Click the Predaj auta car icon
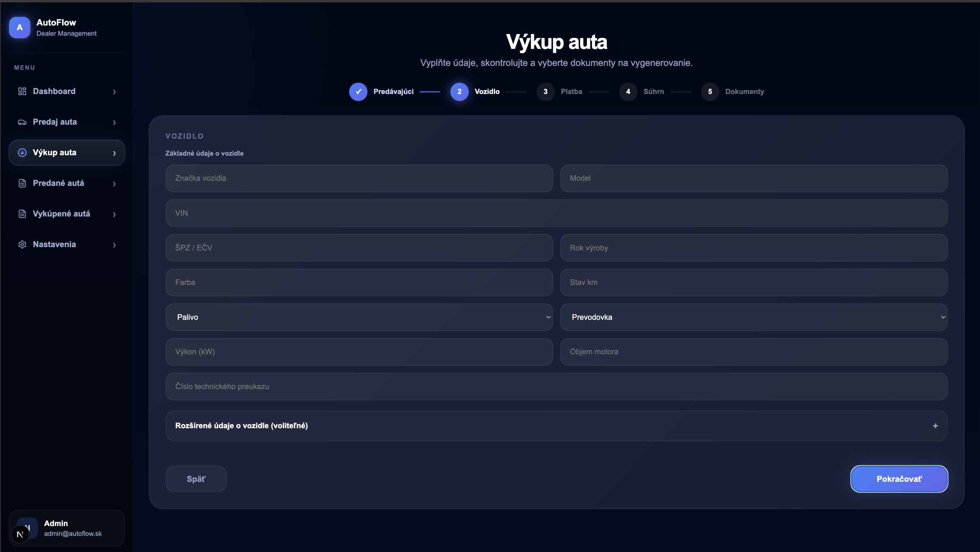Image resolution: width=980 pixels, height=552 pixels. click(x=22, y=122)
